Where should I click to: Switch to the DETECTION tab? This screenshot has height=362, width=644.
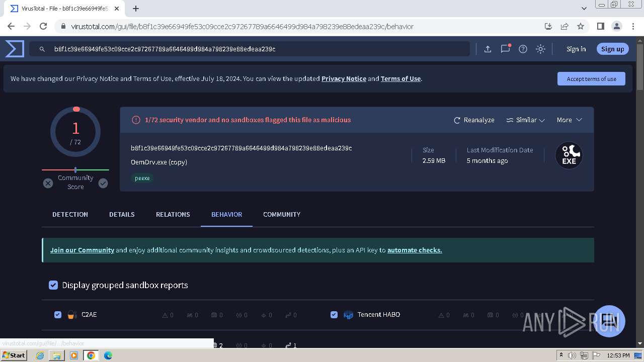pyautogui.click(x=70, y=214)
